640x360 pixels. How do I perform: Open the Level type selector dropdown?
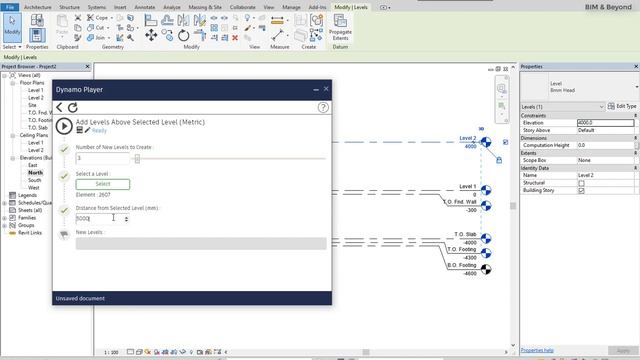636,87
